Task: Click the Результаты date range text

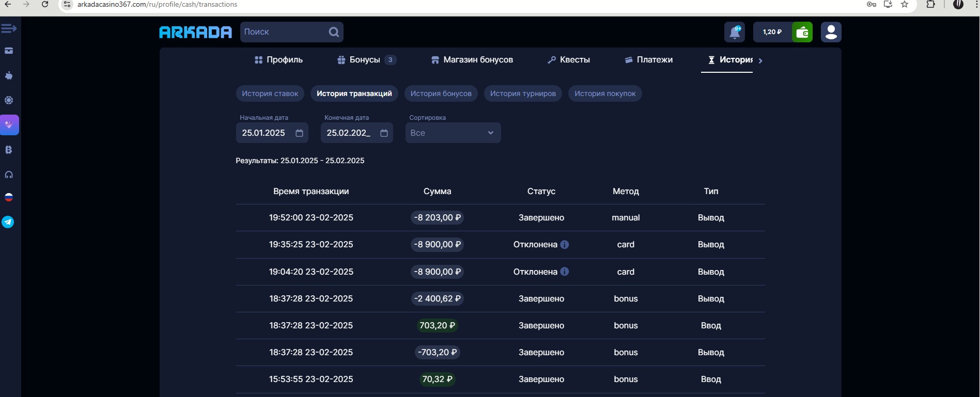Action: click(300, 161)
